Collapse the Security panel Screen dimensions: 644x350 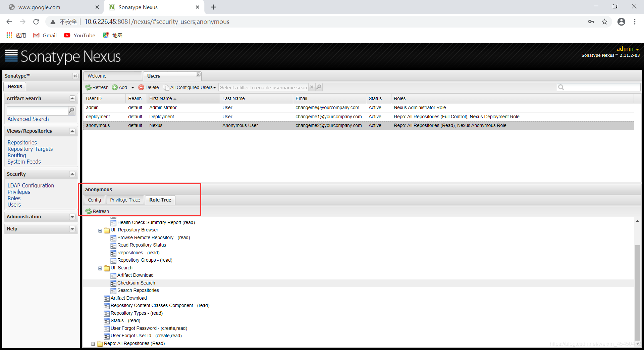(x=72, y=174)
